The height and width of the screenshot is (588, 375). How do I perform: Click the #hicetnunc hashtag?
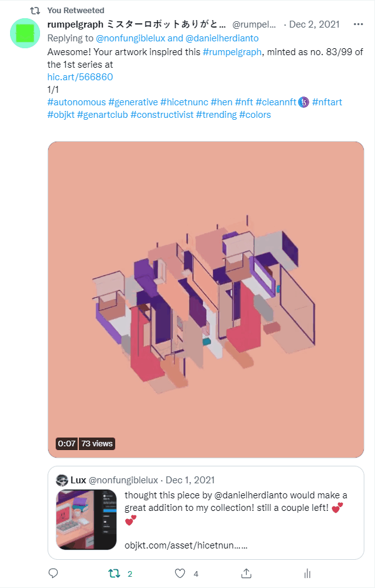tap(184, 102)
